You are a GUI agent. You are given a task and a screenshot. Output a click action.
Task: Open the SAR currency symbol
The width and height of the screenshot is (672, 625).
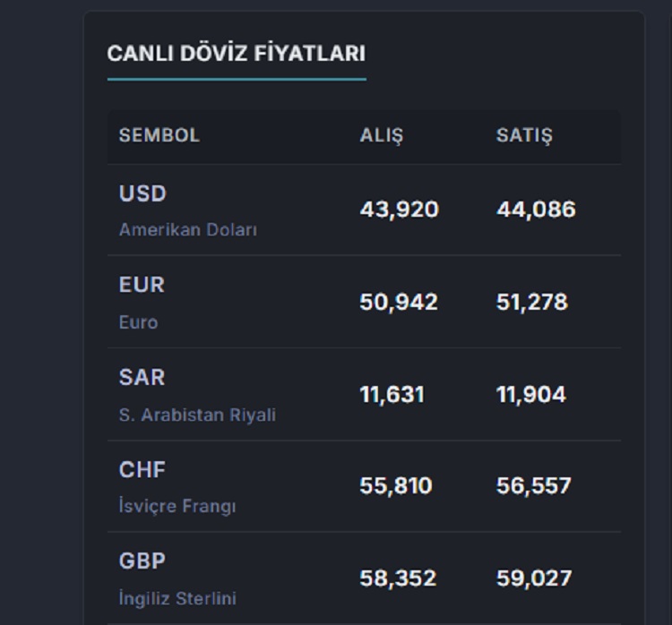(x=142, y=377)
